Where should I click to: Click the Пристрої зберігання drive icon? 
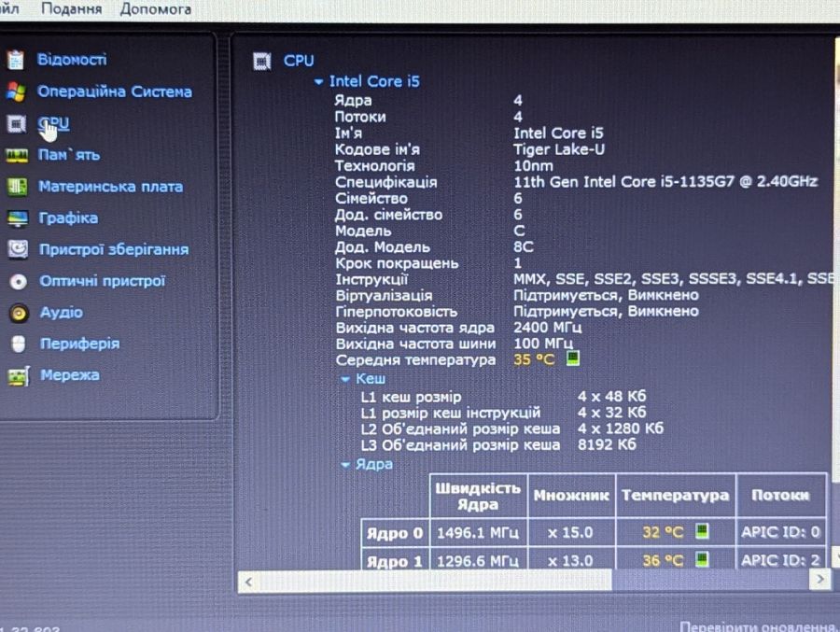[19, 249]
